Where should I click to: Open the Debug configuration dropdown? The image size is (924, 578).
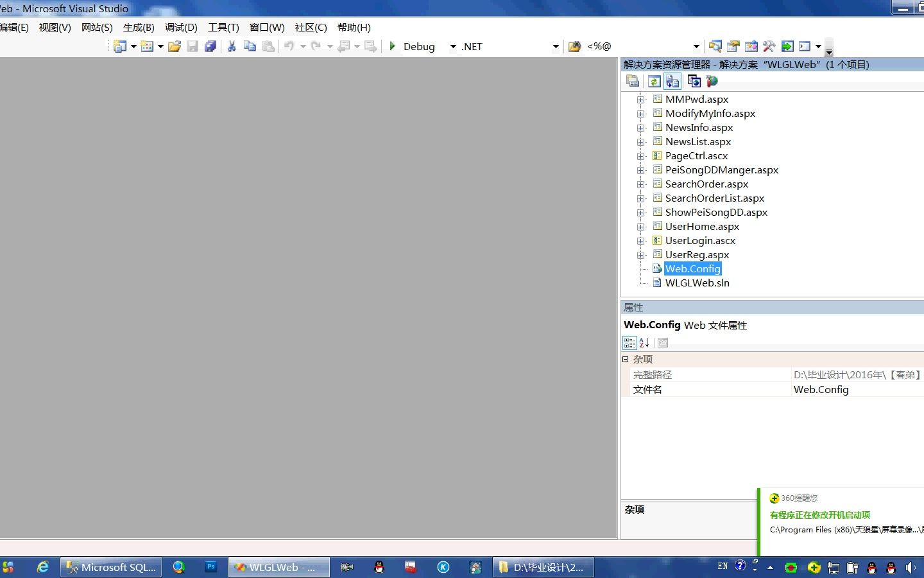(x=453, y=46)
